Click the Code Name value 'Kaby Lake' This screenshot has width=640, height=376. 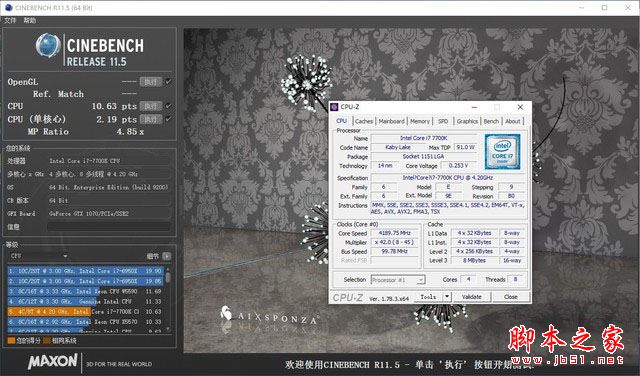tap(398, 147)
